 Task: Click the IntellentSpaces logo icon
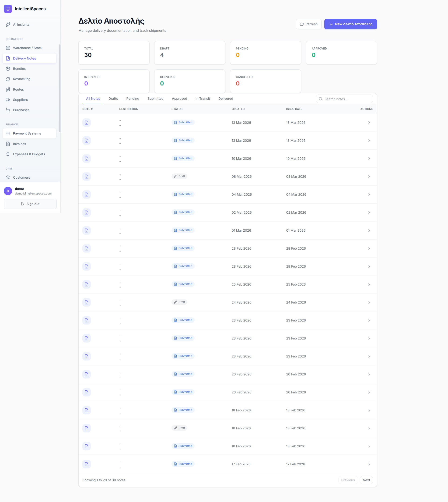point(8,9)
